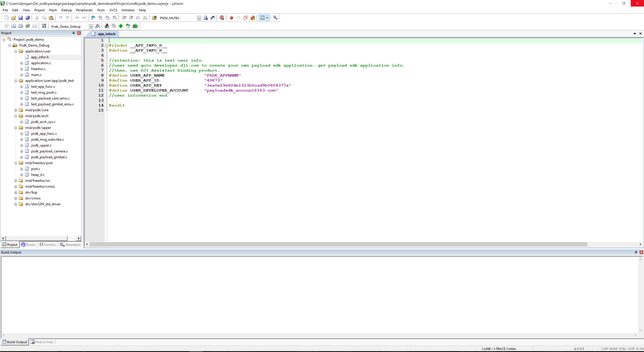Kill all breakpoints in program
Screen dimensions: 644x352
(x=253, y=18)
